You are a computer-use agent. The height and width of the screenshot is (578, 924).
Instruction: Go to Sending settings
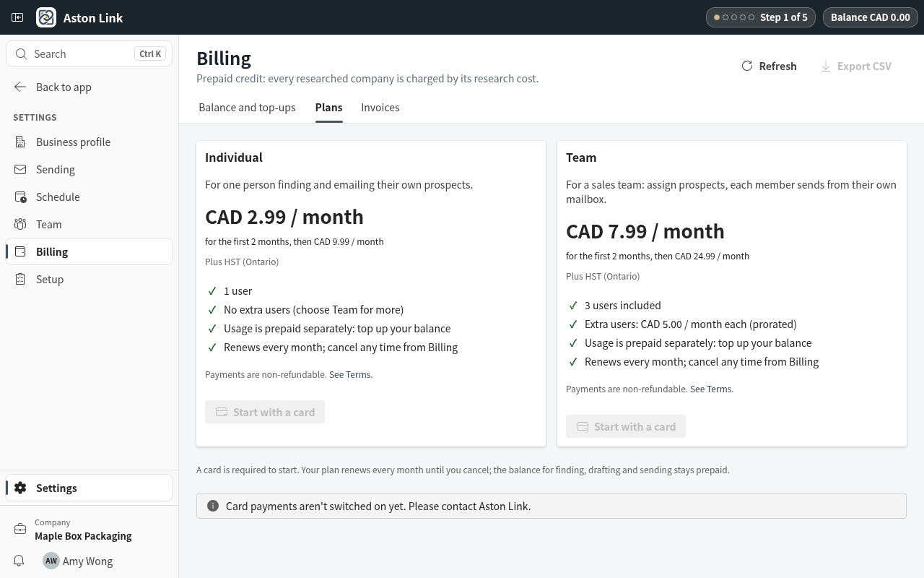[x=90, y=169]
